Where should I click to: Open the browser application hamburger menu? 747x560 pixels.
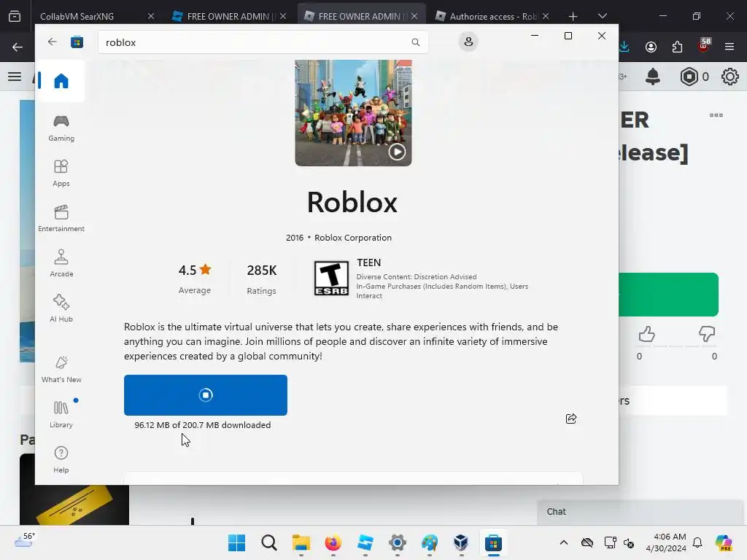[729, 47]
